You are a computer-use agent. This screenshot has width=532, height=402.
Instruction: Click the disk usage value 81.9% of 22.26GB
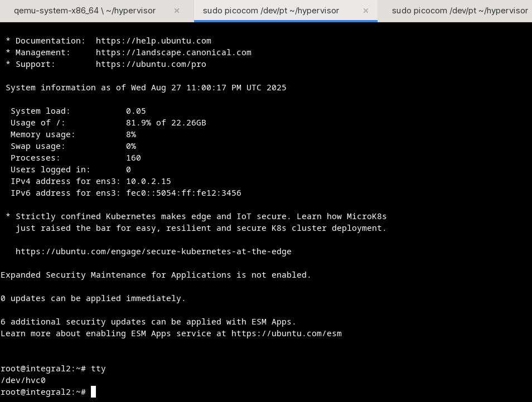tap(166, 123)
